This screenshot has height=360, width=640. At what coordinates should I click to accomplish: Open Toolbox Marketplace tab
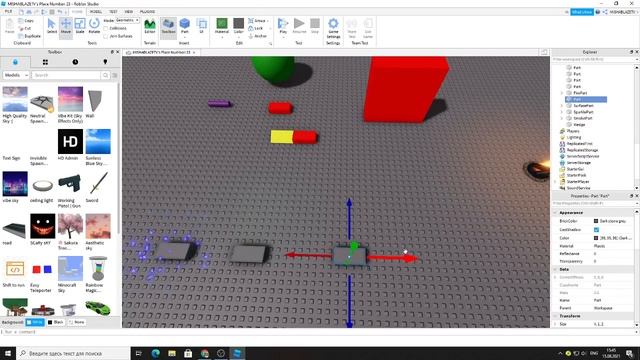[15, 62]
